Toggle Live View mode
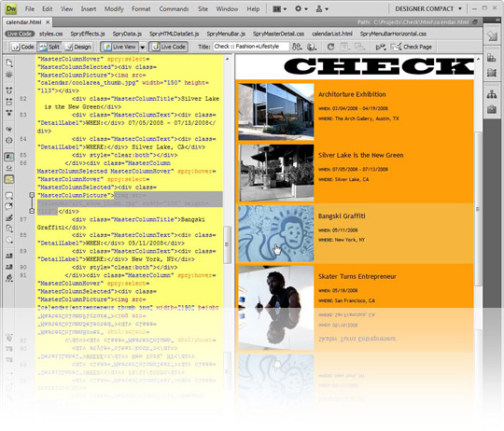Viewport: 504px width, 431px height. tap(119, 47)
